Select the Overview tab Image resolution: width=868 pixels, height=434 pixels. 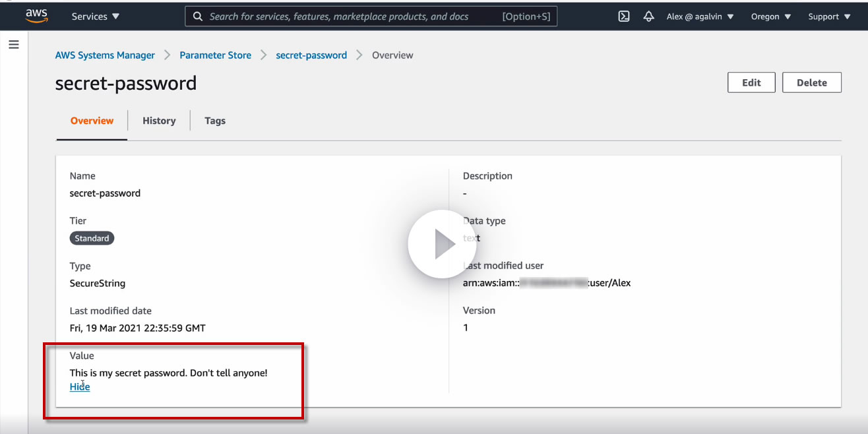pyautogui.click(x=92, y=121)
